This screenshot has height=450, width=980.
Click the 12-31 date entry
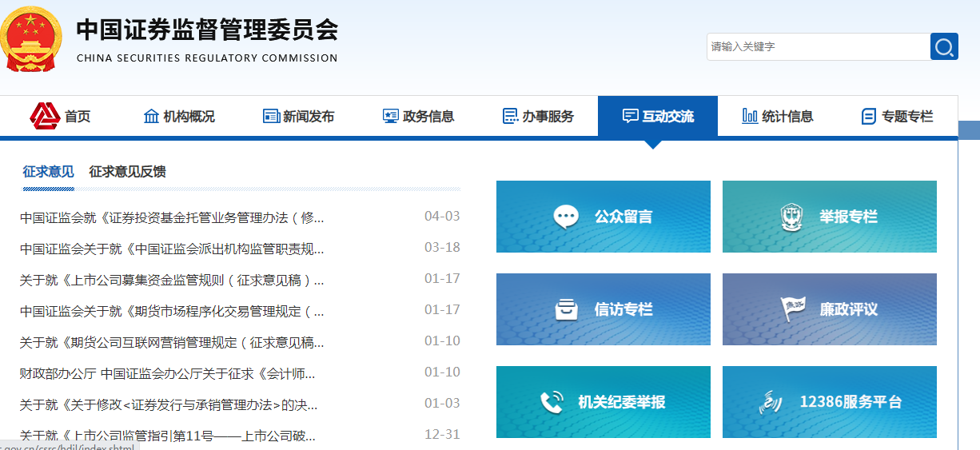(442, 435)
